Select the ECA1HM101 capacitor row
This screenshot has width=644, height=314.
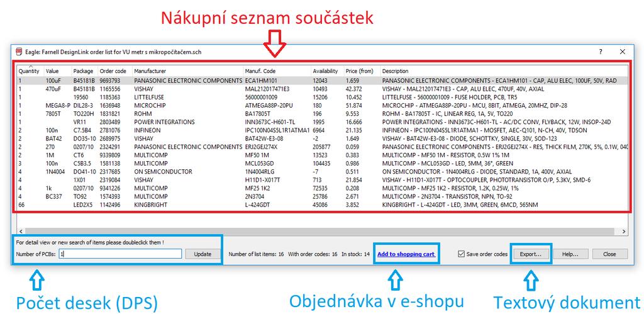click(x=323, y=81)
